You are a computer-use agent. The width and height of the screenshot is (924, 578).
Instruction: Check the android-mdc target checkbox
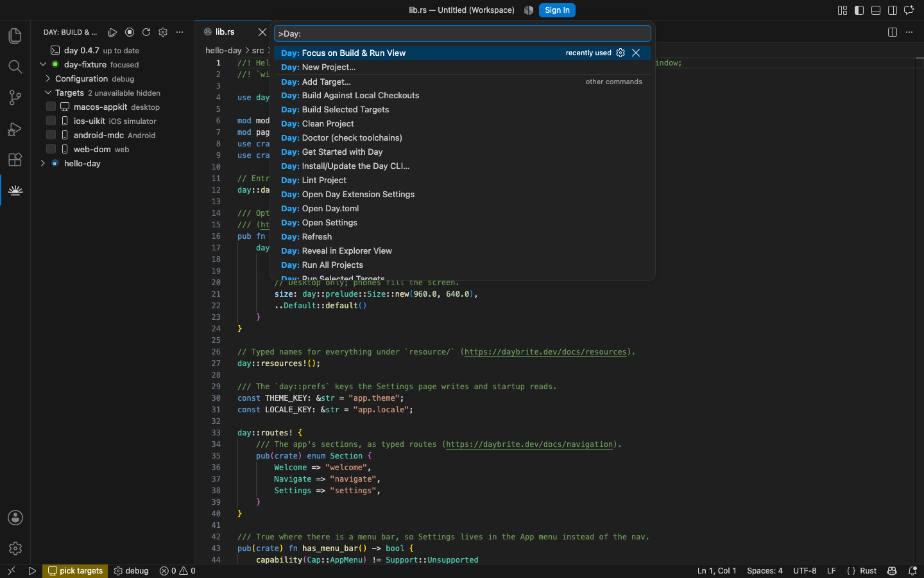(x=51, y=135)
